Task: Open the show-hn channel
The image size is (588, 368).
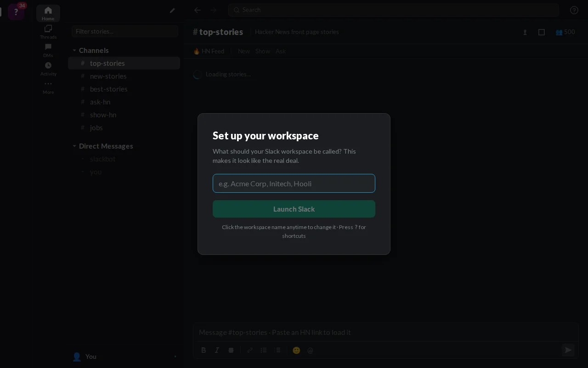Action: (124, 115)
